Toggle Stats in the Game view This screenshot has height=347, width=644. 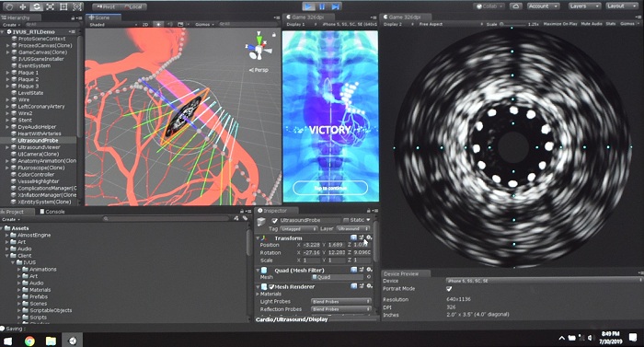click(x=611, y=24)
